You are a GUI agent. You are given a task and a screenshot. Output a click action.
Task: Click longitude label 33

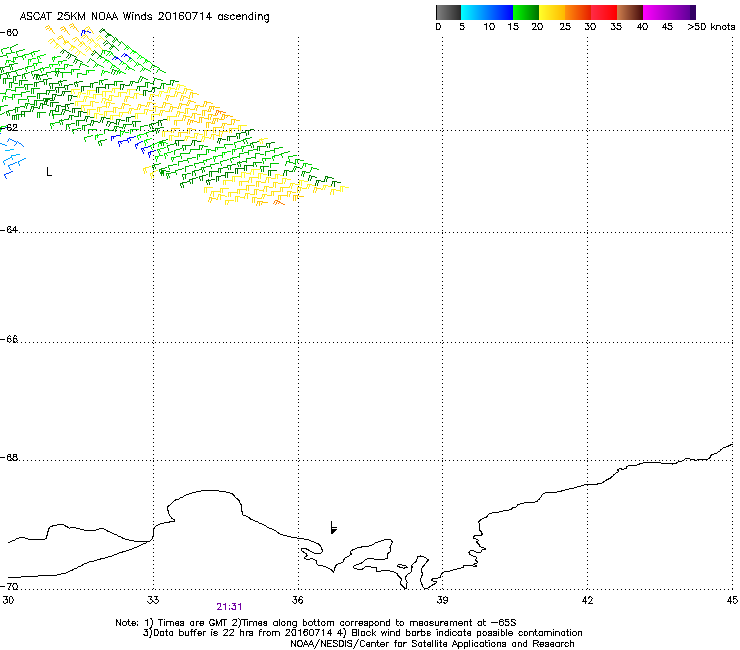tap(153, 600)
